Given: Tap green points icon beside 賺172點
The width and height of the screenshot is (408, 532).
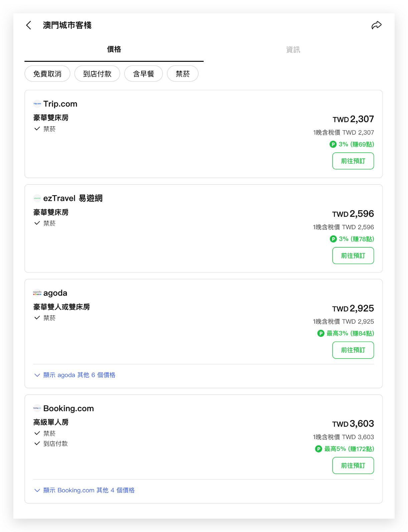Looking at the screenshot, I should (319, 449).
